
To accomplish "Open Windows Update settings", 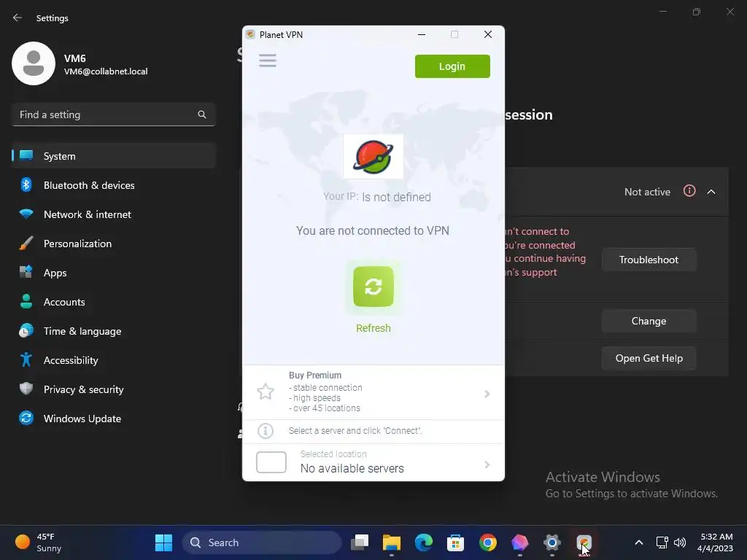I will pos(113,418).
